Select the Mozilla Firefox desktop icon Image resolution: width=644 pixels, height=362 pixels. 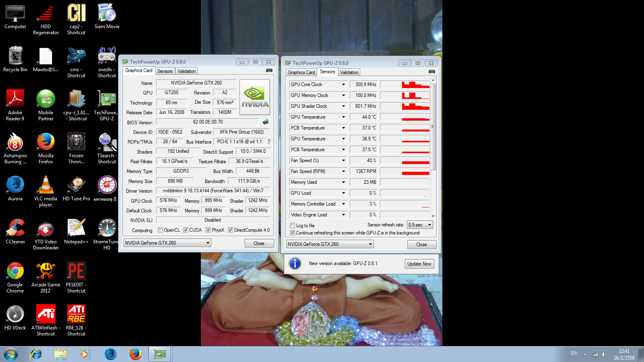click(46, 148)
